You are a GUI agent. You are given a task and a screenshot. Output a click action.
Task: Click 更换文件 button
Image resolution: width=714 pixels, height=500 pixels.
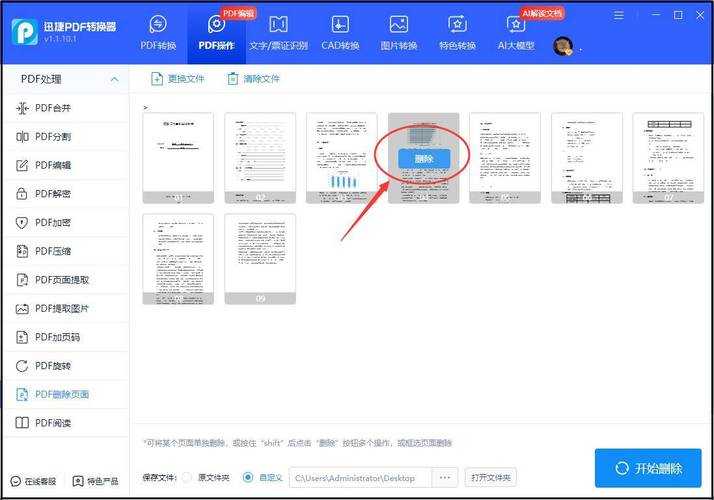pyautogui.click(x=178, y=79)
